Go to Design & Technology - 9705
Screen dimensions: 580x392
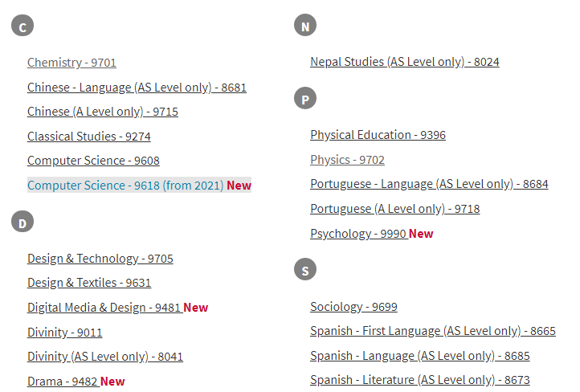100,259
